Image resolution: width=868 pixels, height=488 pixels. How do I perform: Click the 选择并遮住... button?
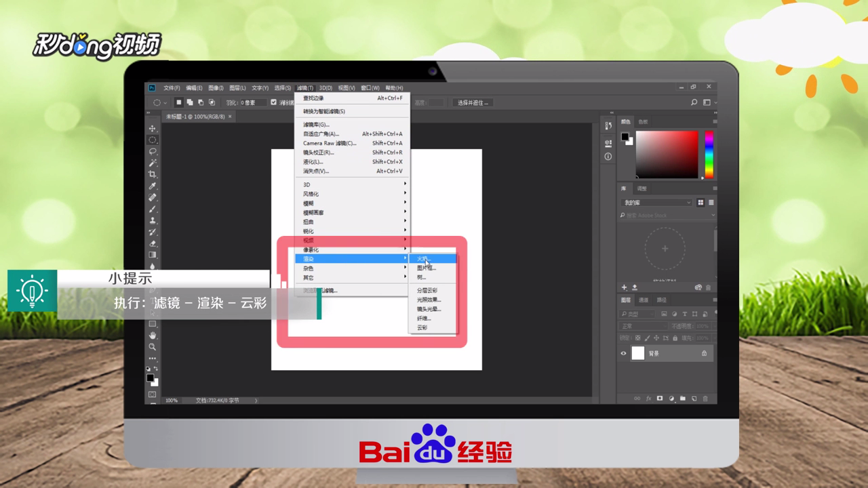tap(473, 102)
